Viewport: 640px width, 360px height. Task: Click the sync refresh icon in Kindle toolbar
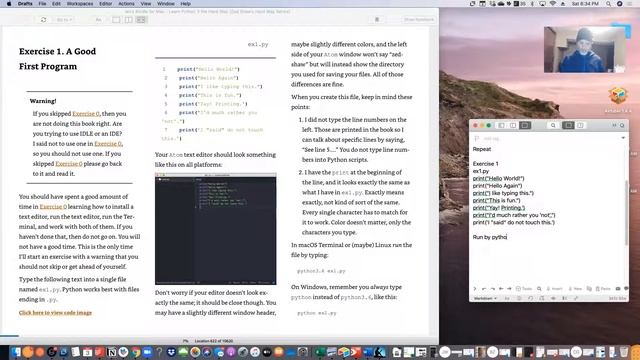43,20
